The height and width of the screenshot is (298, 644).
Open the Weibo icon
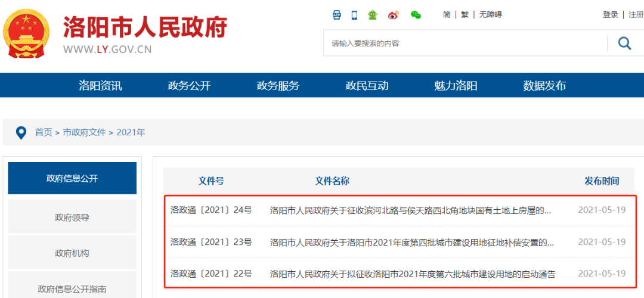pyautogui.click(x=394, y=15)
